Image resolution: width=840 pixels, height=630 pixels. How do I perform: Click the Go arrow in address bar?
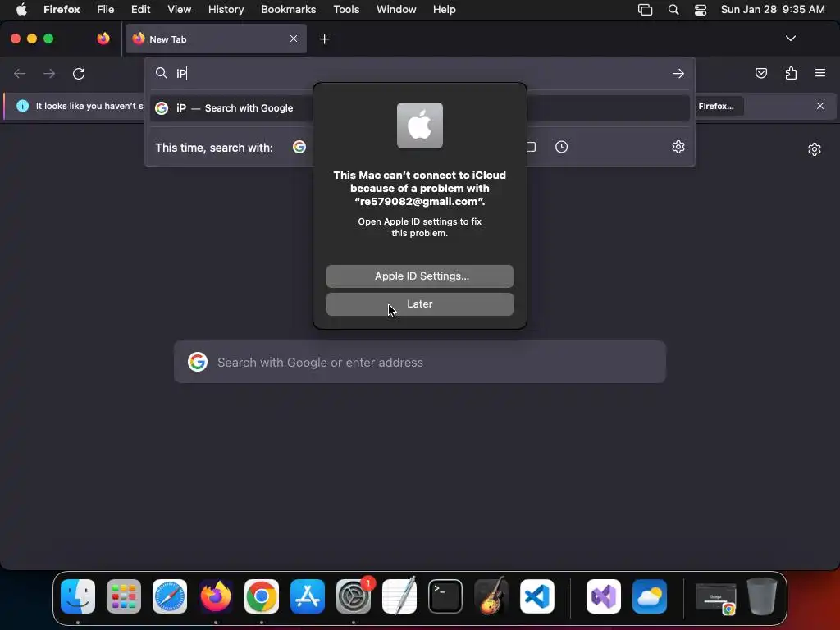678,73
